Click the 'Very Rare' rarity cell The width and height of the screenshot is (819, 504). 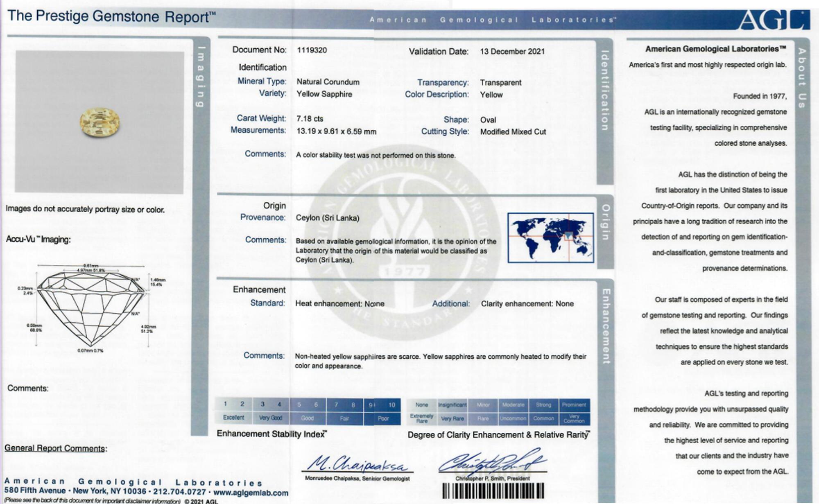(452, 418)
